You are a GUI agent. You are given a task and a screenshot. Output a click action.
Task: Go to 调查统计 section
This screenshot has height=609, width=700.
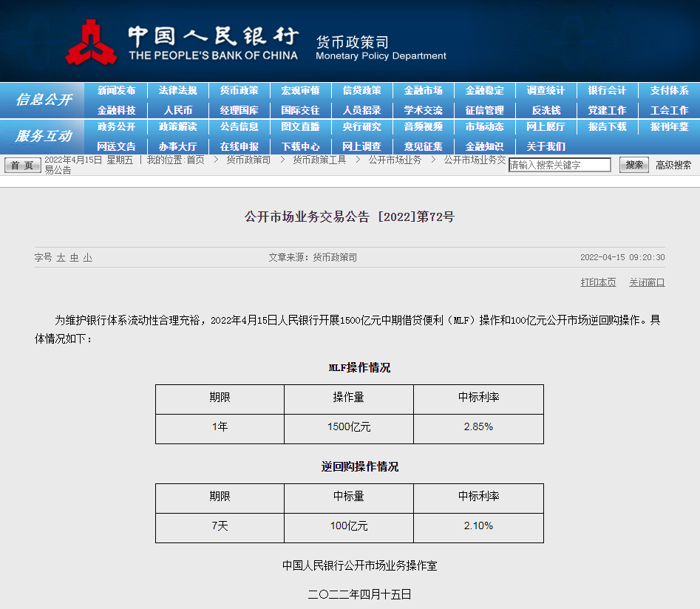point(546,91)
